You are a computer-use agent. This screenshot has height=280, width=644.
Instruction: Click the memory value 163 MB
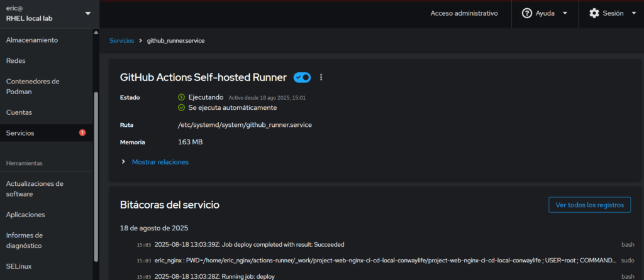click(x=190, y=142)
